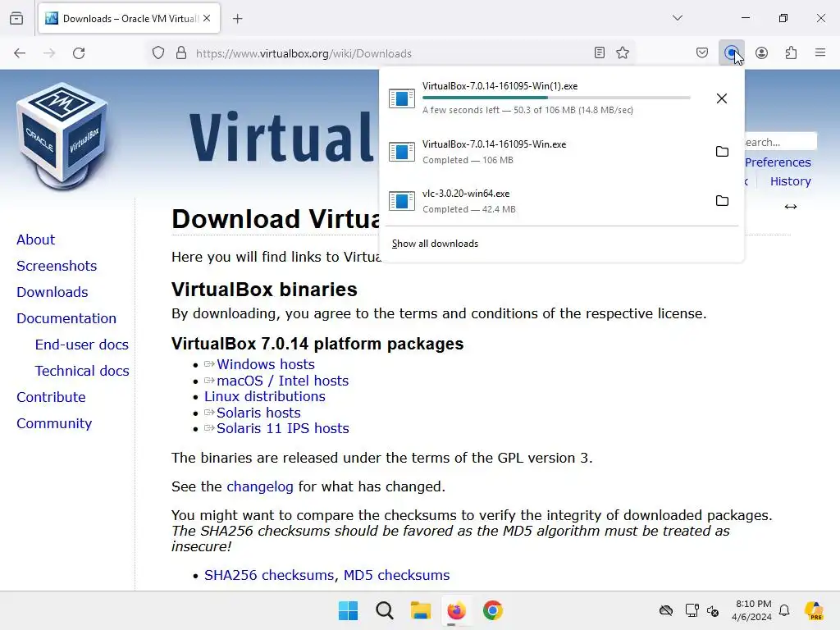Click the colorful PRE icon in the taskbar corner

[x=814, y=610]
